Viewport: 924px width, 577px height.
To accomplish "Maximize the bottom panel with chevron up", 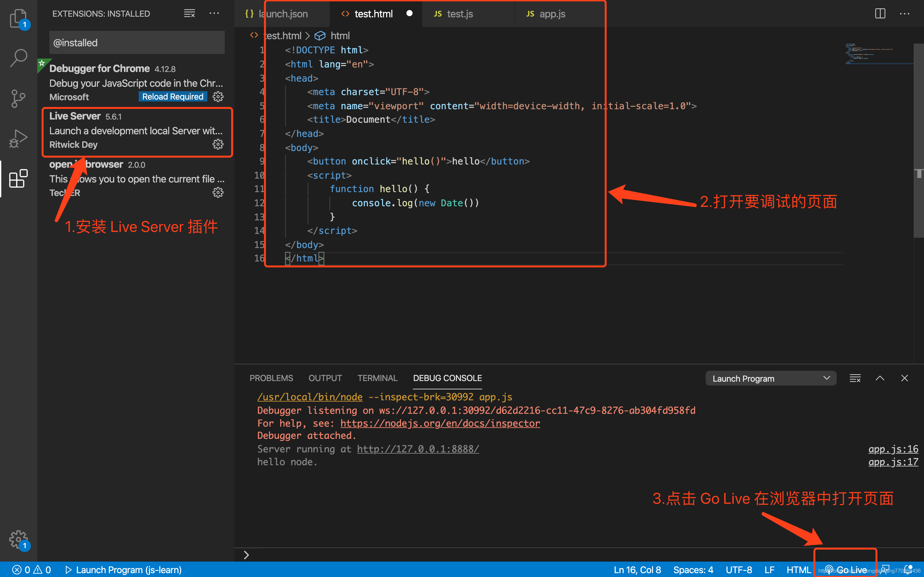I will coord(880,378).
